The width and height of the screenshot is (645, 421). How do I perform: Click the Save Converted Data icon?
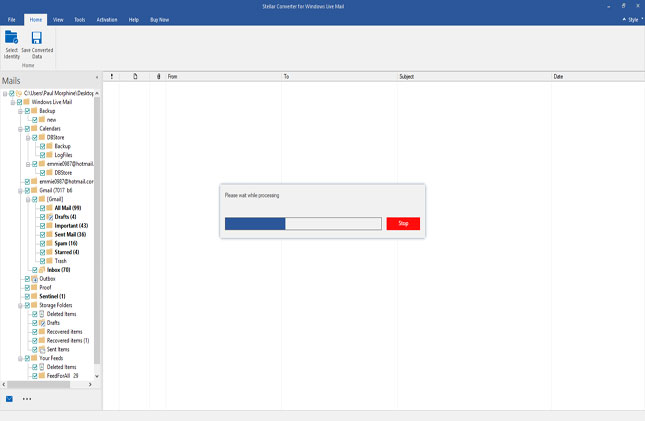(x=37, y=38)
